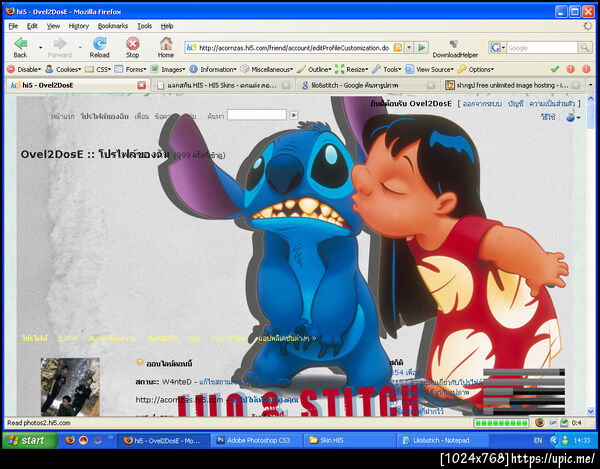Click the vertical scrollbar down arrow
Viewport: 600px width, 469px height.
pos(590,412)
